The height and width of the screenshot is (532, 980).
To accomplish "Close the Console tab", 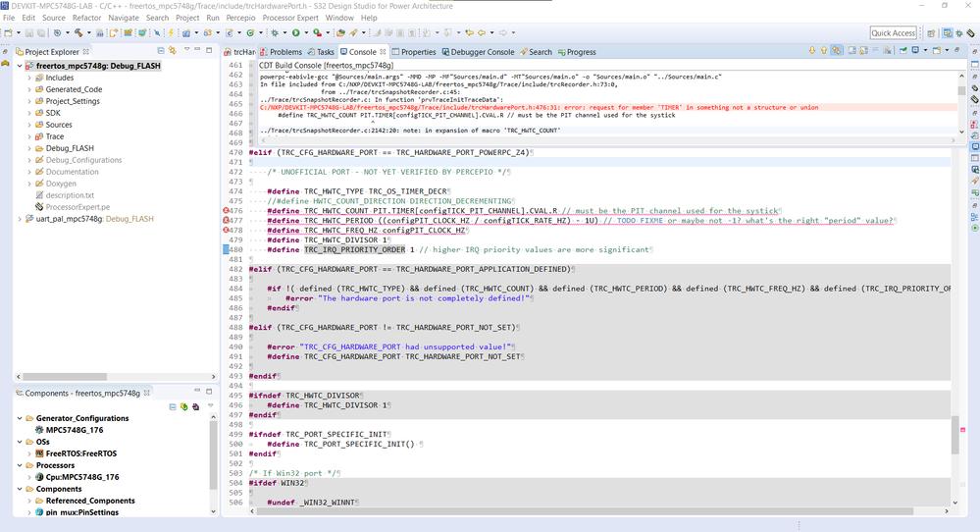I will tap(384, 51).
